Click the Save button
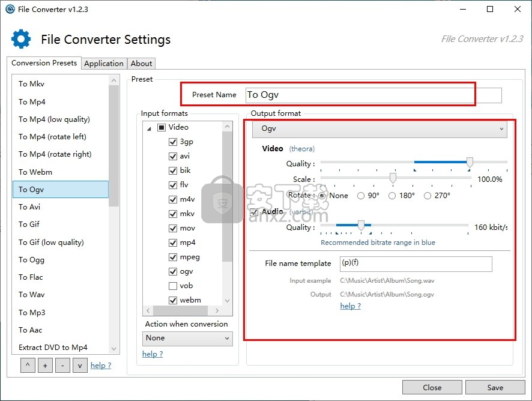This screenshot has height=401, width=532. click(x=495, y=387)
